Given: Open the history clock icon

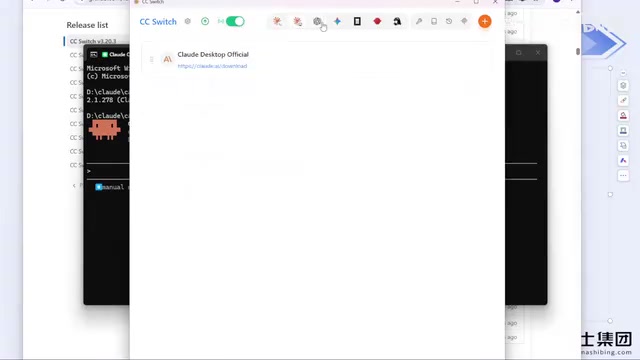Looking at the screenshot, I should tap(449, 21).
